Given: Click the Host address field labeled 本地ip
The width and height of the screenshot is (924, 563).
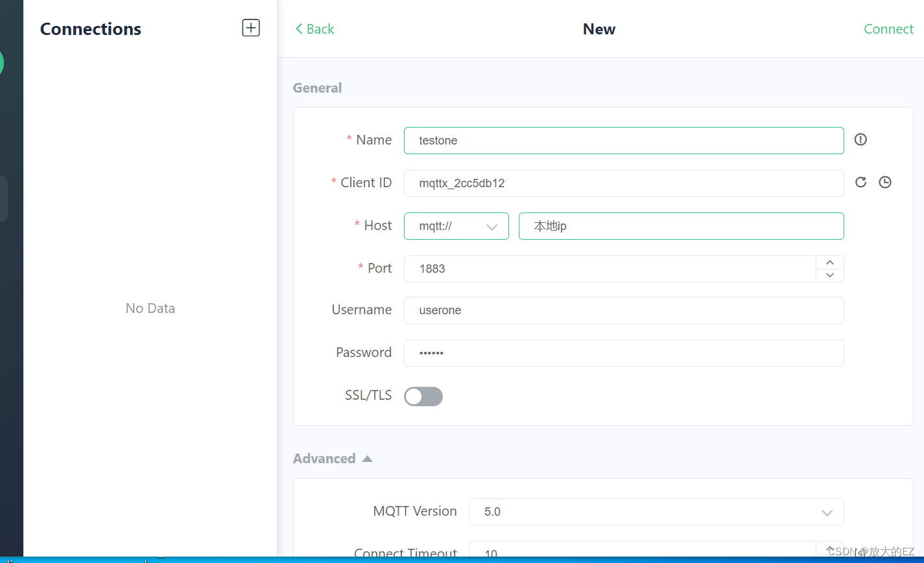Looking at the screenshot, I should 681,225.
